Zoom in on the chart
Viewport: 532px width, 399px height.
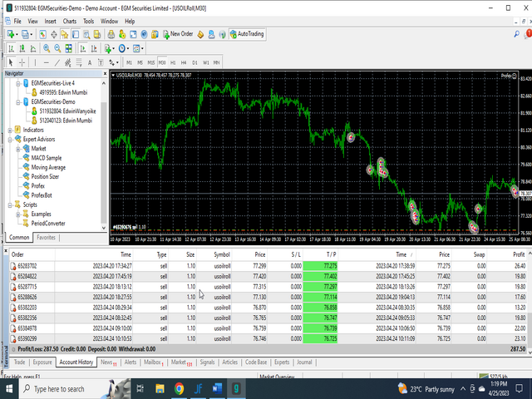click(x=47, y=48)
